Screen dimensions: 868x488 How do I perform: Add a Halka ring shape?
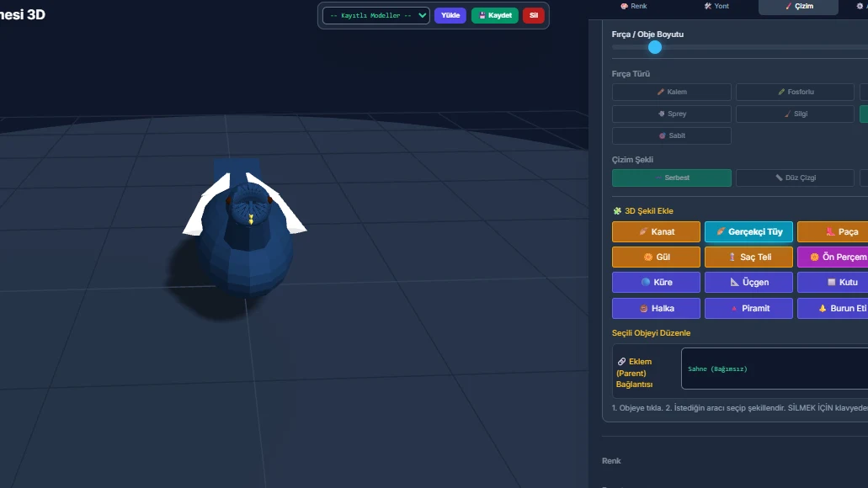[656, 308]
